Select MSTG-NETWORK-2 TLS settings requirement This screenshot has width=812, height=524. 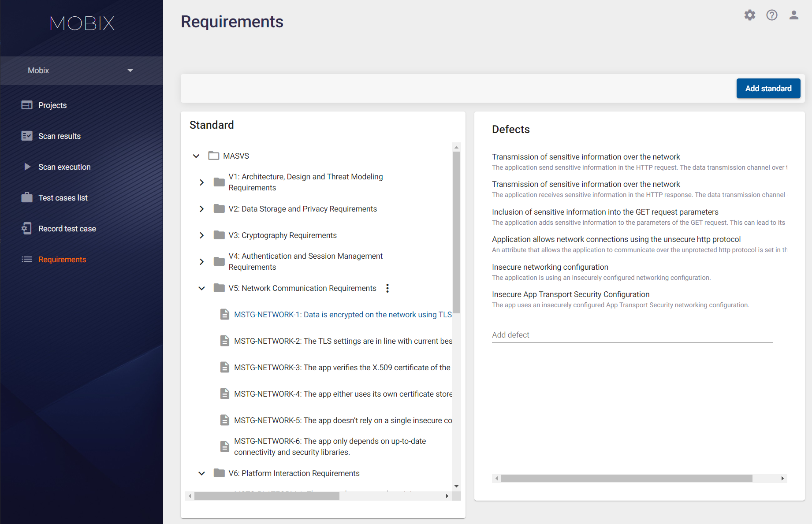343,341
